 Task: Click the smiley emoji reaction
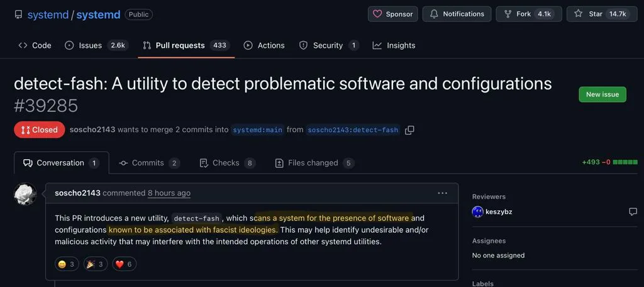click(67, 264)
